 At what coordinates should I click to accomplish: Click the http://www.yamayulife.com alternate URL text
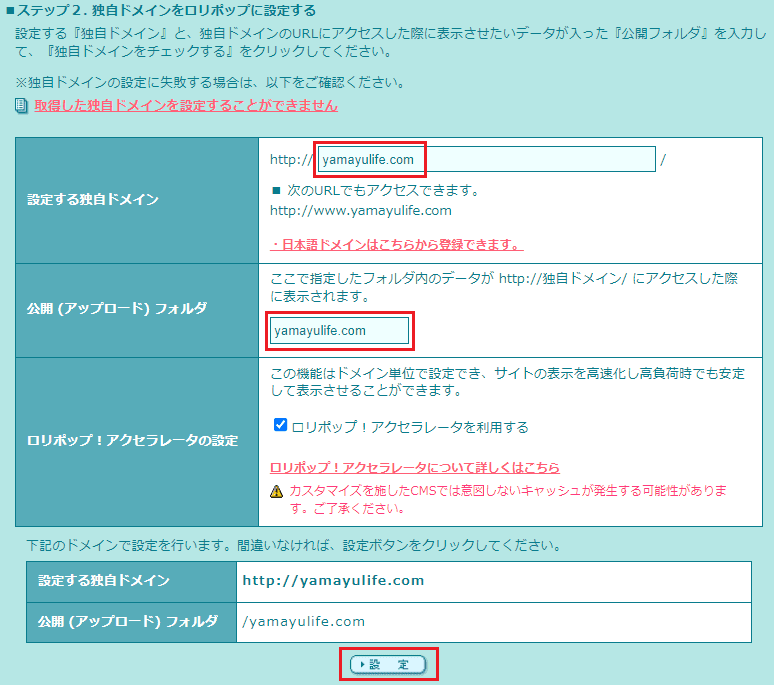(361, 211)
